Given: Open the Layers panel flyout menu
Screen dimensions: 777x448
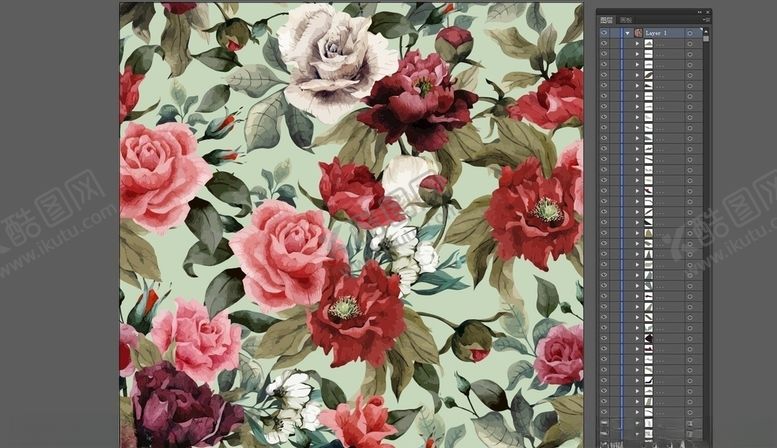Looking at the screenshot, I should 706,20.
